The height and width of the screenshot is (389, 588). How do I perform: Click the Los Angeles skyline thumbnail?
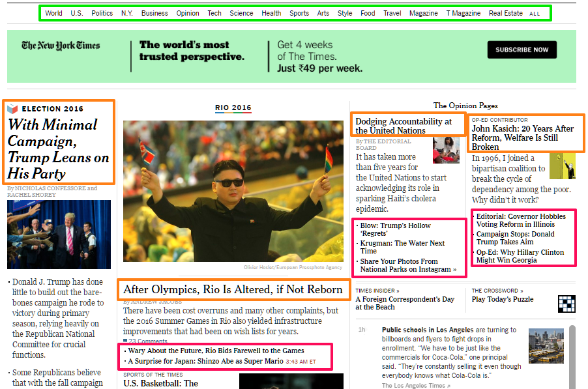546,346
